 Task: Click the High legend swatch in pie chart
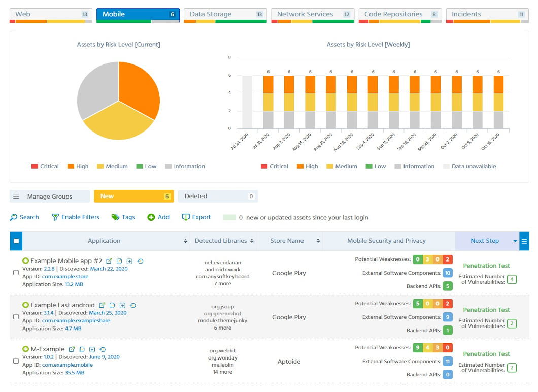tap(70, 166)
